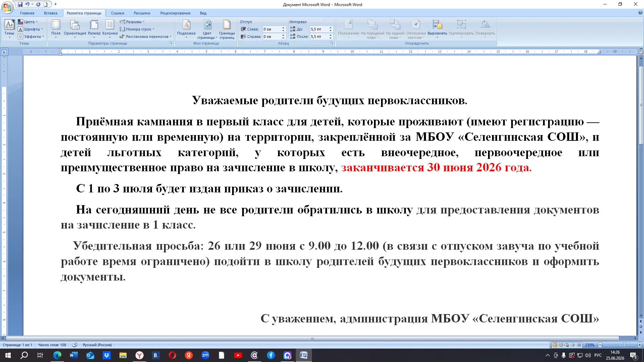Image resolution: width=644 pixels, height=362 pixels.
Task: Click Обтекание текстом wrap button
Action: coord(416,29)
